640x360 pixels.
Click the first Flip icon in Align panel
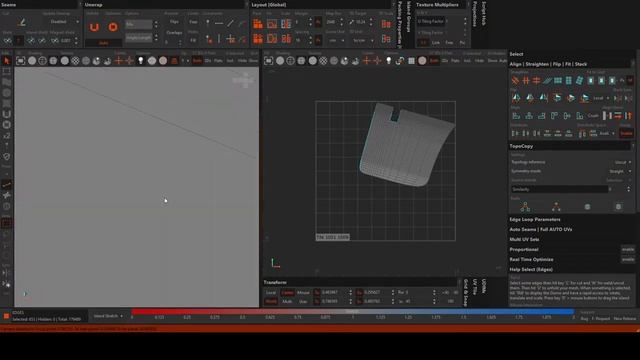(516, 98)
